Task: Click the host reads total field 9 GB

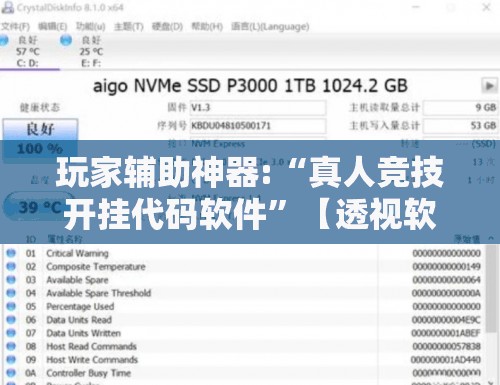Action: click(461, 108)
